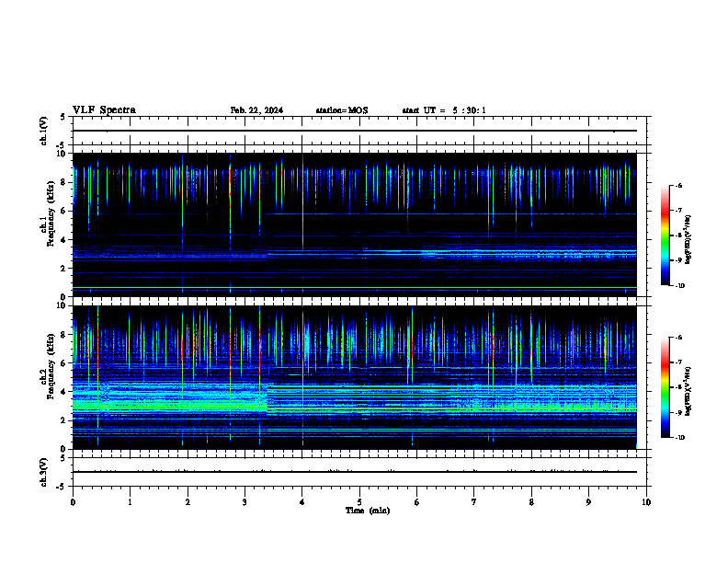
Task: Click the "-7" label on ch.2 color bar
Action: click(678, 362)
